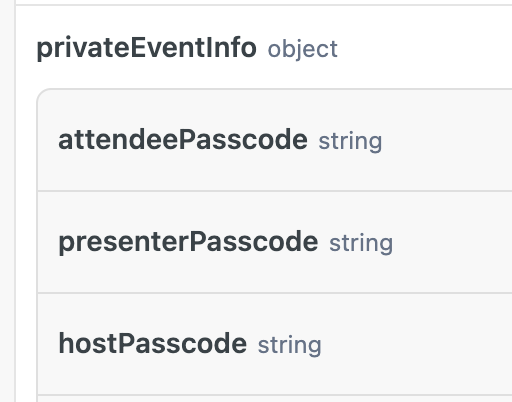The height and width of the screenshot is (402, 512).
Task: Click the privateEventInfo property name
Action: tap(146, 48)
